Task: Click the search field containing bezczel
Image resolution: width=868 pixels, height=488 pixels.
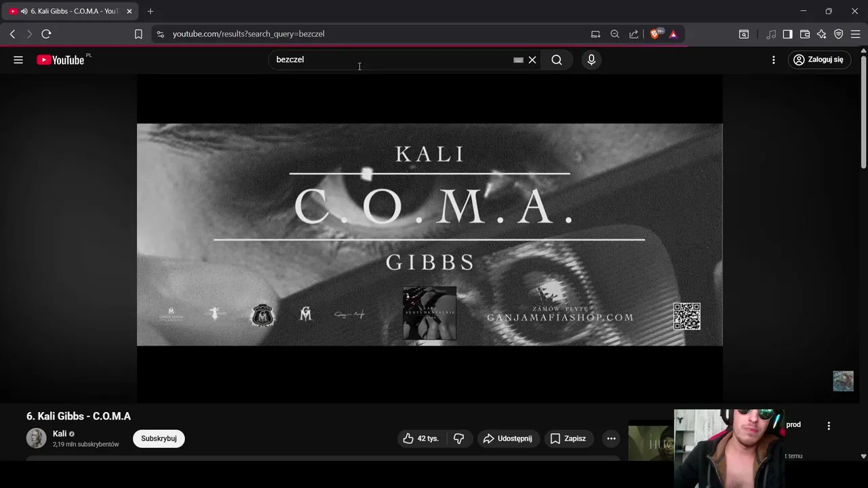Action: (x=390, y=60)
